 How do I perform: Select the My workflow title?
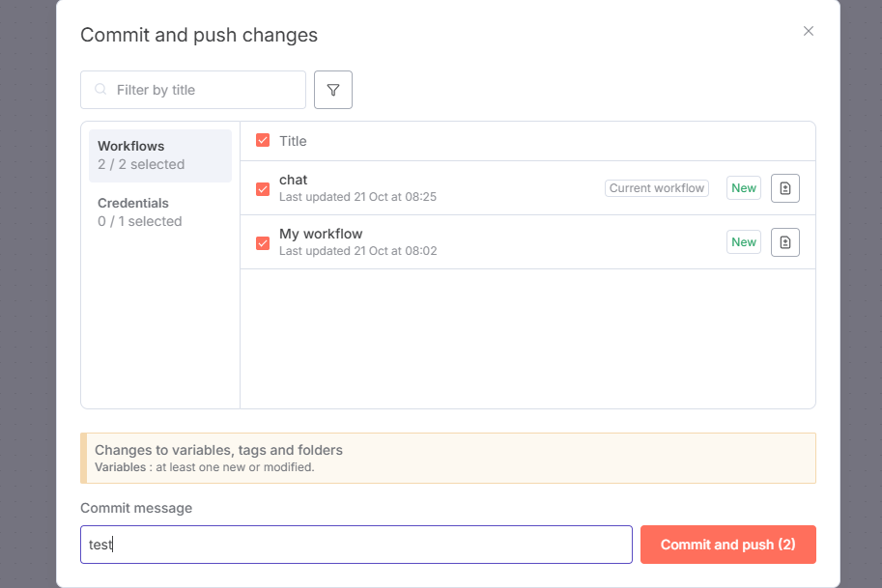click(x=321, y=235)
